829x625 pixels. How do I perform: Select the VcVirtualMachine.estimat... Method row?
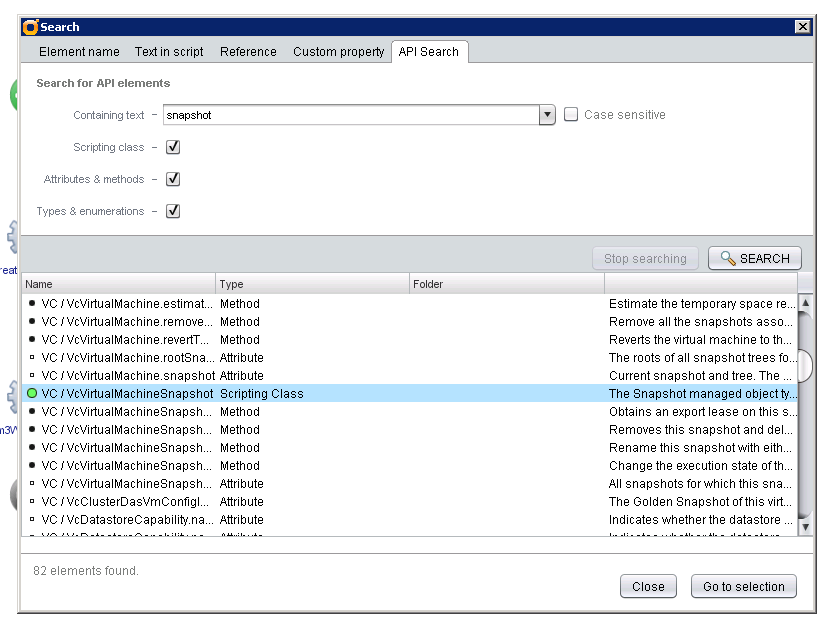[x=409, y=304]
